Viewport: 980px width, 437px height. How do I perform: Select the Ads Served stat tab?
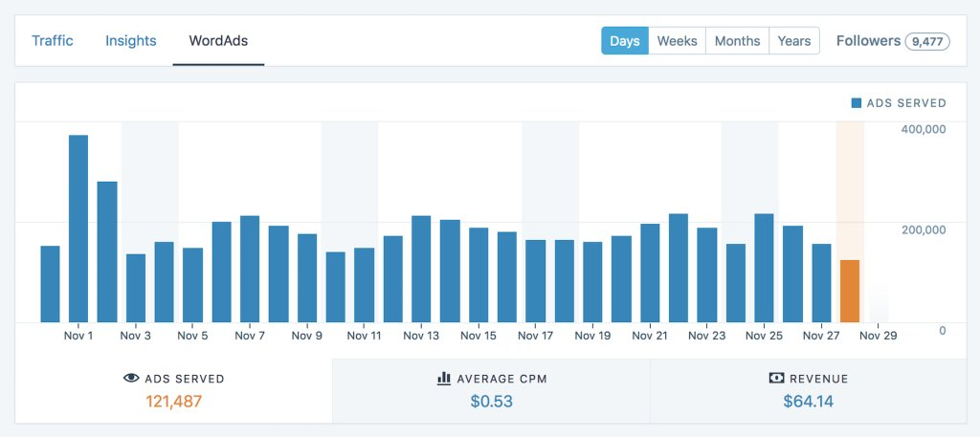point(174,391)
